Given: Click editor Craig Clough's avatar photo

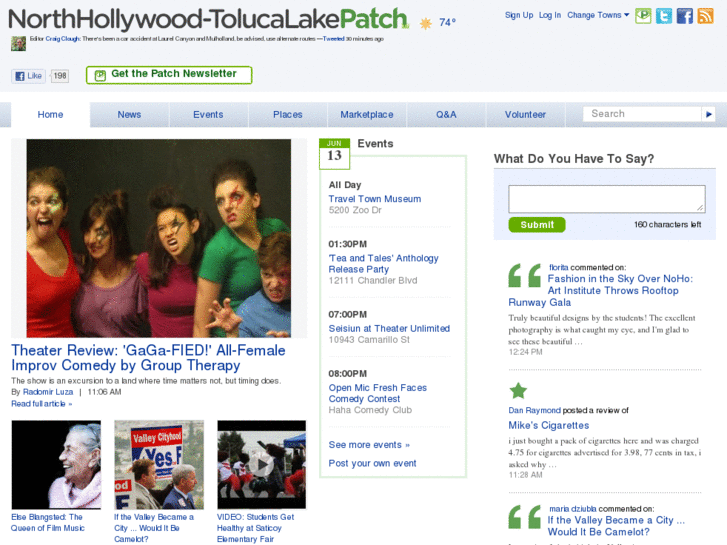Looking at the screenshot, I should pos(19,43).
